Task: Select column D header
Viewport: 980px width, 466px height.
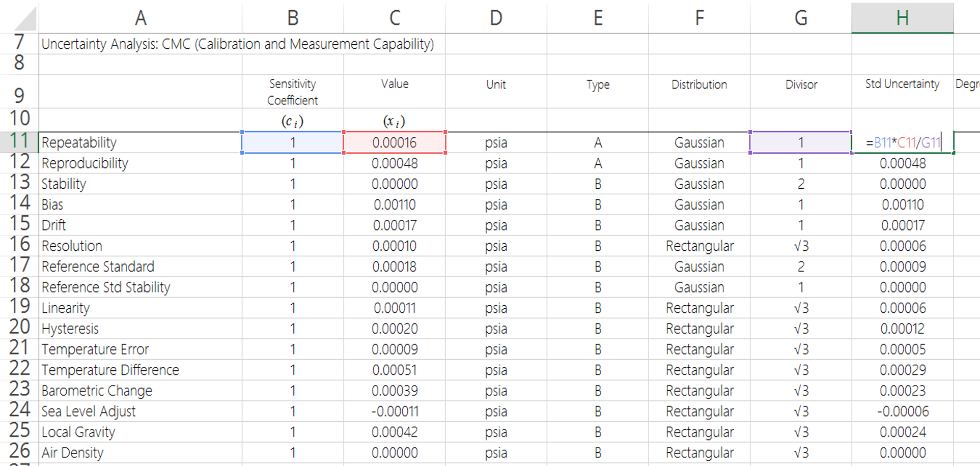Action: tap(495, 18)
